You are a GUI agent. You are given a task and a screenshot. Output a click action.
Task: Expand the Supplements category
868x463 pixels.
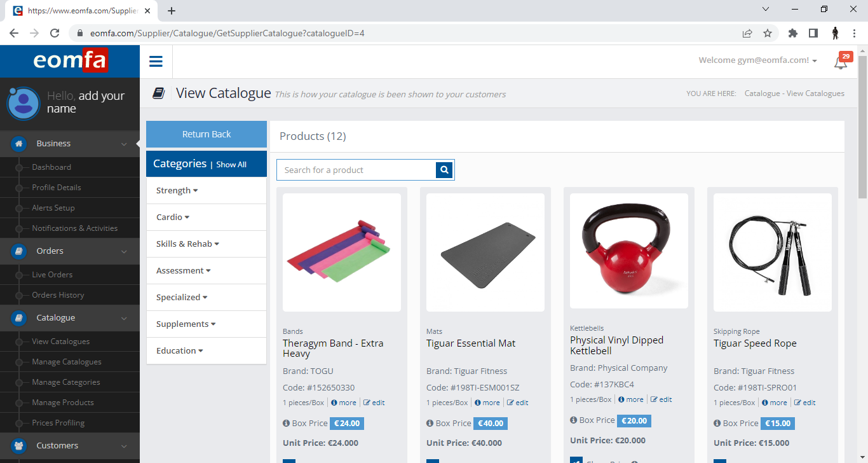207,324
